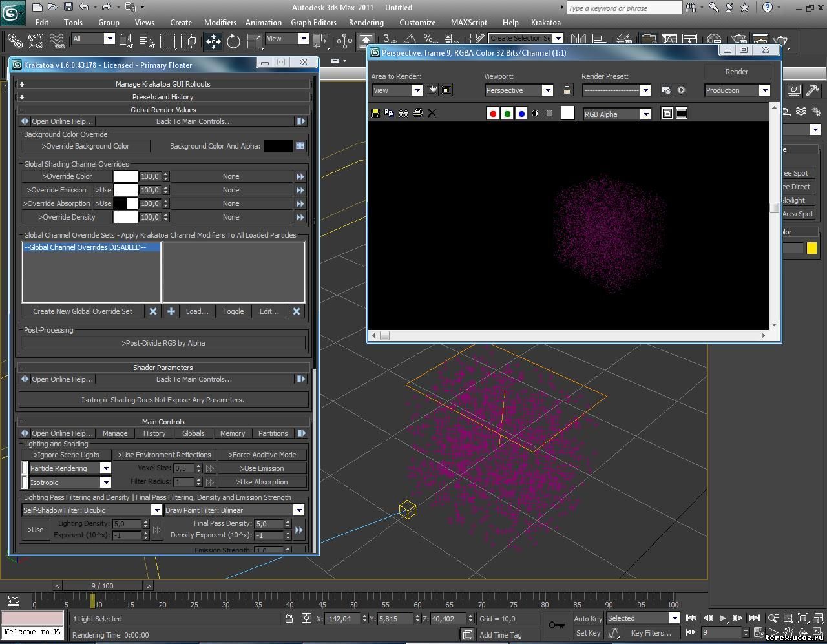Viewport: 827px width, 644px height.
Task: Toggle Force Additive Mode
Action: [x=262, y=455]
